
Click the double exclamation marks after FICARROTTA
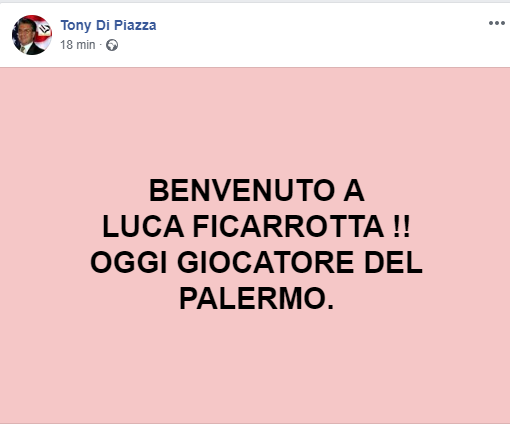click(x=401, y=226)
